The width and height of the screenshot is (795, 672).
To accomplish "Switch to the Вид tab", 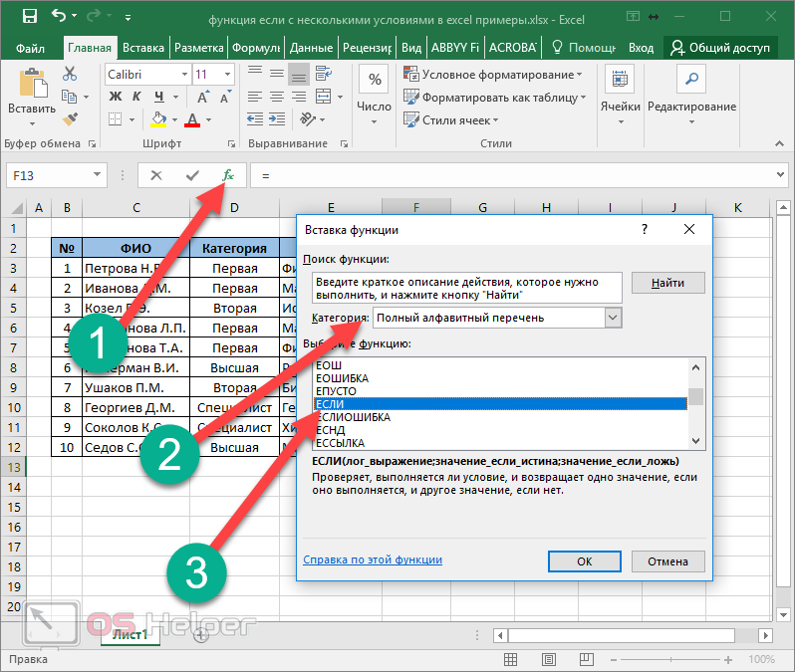I will click(411, 48).
